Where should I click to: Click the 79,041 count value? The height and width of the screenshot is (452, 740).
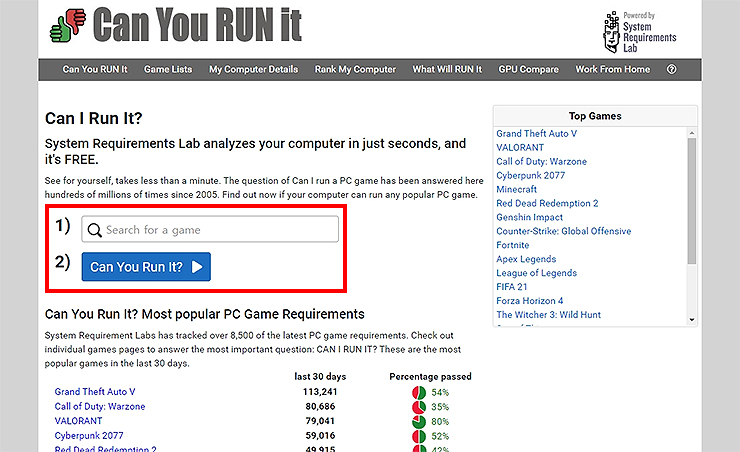point(320,421)
